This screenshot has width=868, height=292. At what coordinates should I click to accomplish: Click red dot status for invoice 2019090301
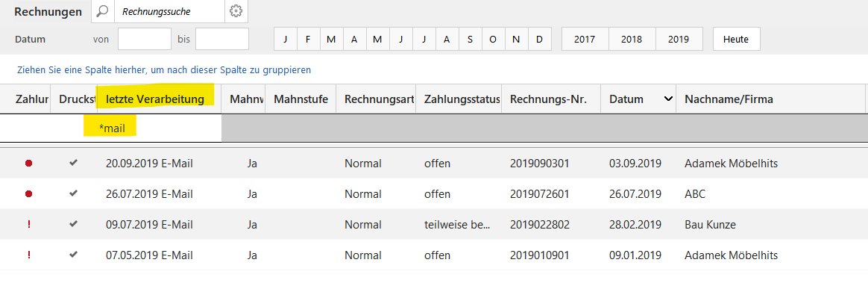[x=29, y=164]
